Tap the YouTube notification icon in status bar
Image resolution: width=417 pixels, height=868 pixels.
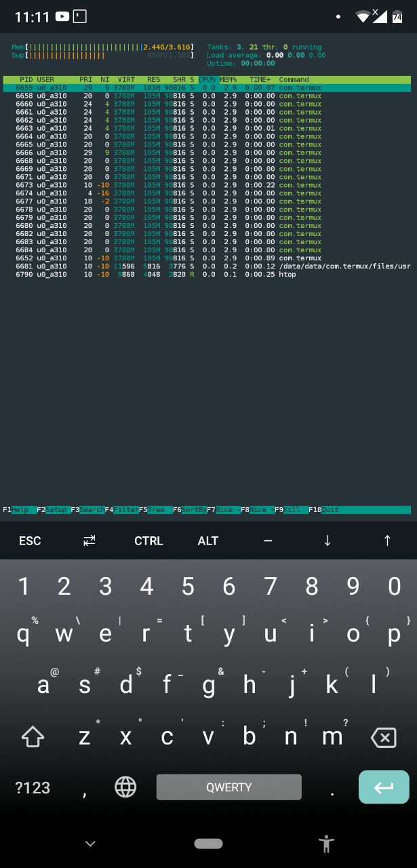click(x=62, y=16)
